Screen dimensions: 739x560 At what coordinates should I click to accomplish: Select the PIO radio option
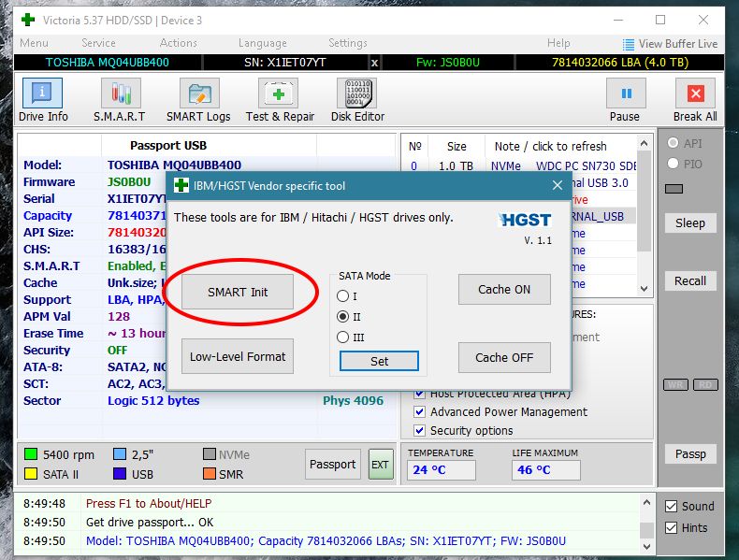(673, 164)
